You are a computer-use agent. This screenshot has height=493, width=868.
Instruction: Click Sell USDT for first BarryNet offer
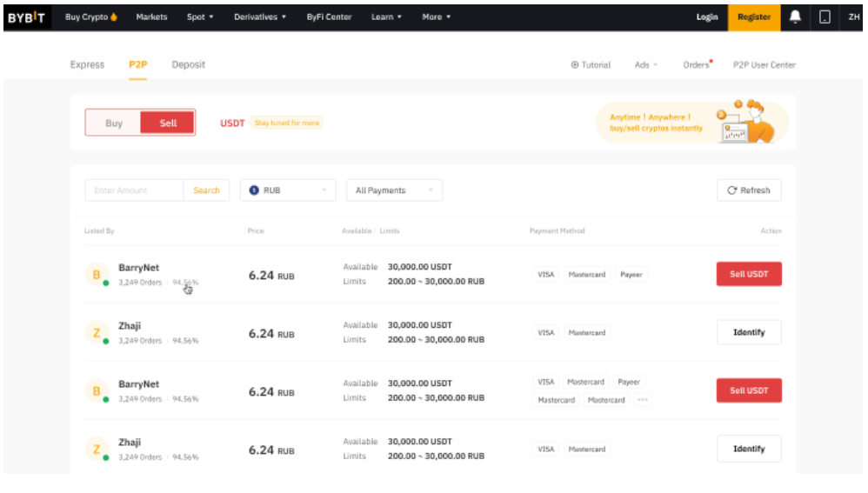click(x=748, y=274)
